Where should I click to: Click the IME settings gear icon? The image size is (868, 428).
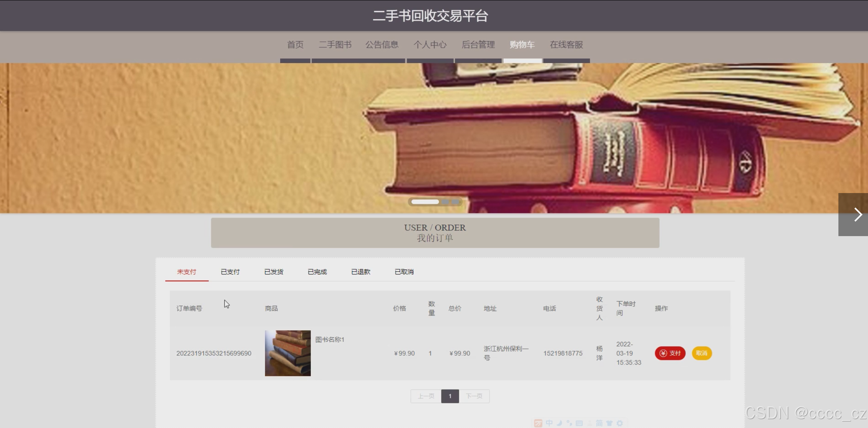point(619,423)
